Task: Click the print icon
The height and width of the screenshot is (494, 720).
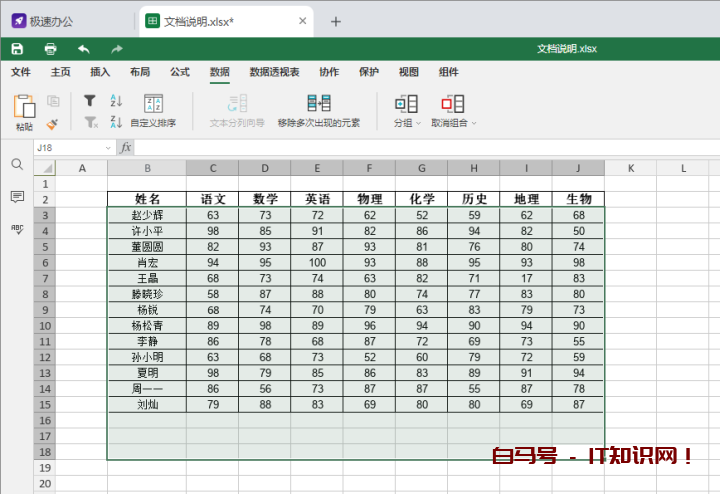Action: 51,49
